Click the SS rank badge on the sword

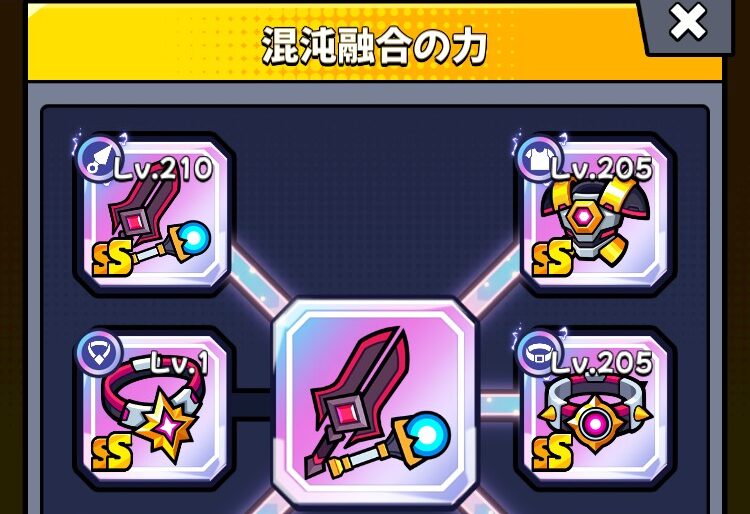[x=112, y=259]
